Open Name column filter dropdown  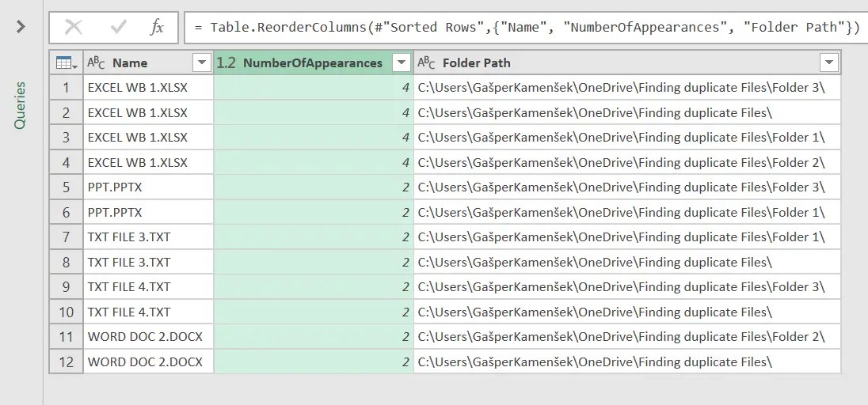[202, 63]
